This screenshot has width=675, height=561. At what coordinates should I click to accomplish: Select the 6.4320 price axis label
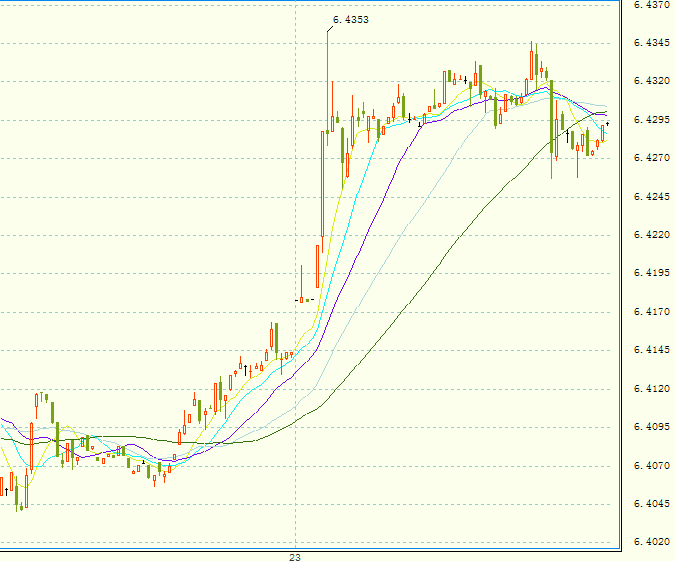[652, 81]
